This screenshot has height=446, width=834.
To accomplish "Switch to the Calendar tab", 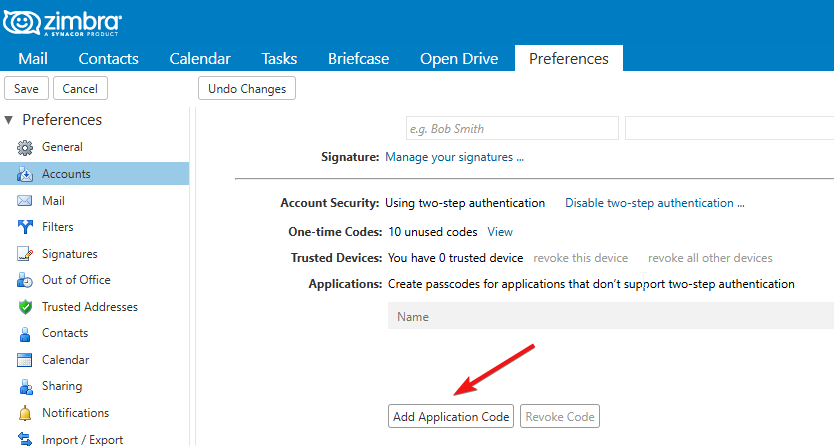I will click(200, 58).
